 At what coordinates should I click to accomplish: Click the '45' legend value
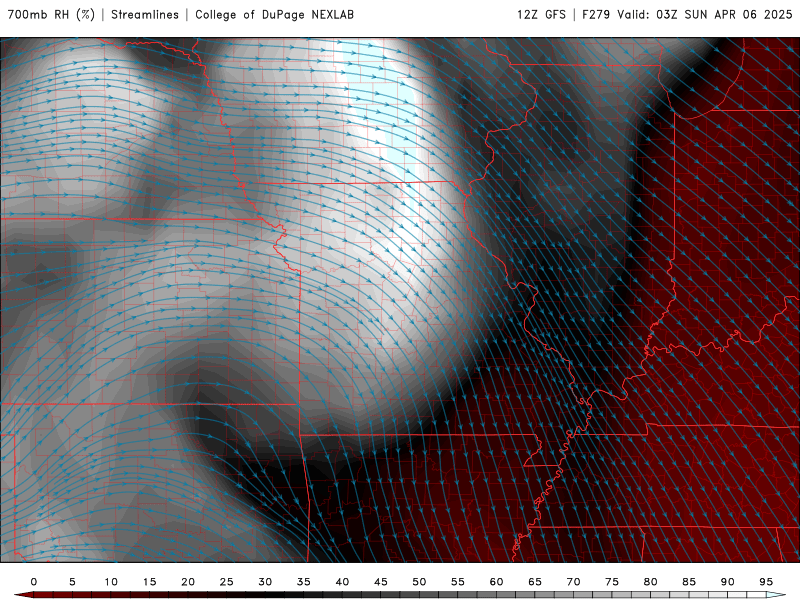(x=381, y=582)
